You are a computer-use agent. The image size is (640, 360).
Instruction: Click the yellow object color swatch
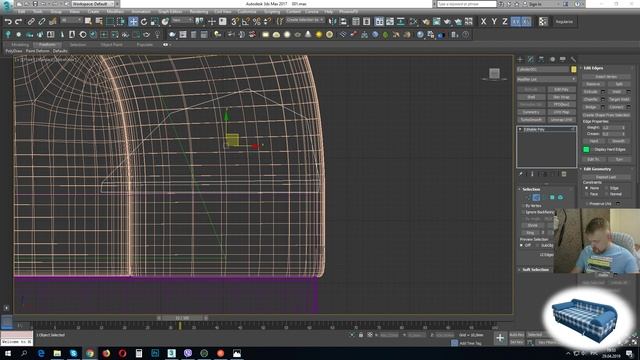pos(573,69)
